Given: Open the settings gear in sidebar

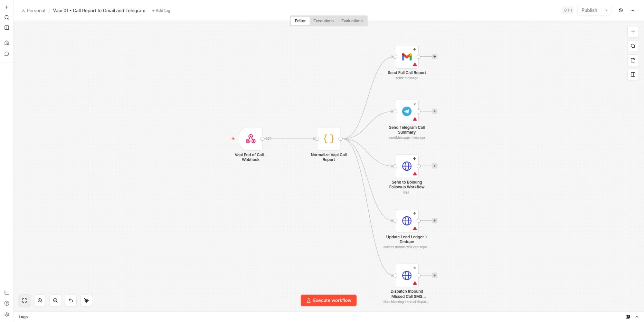Looking at the screenshot, I should coord(7,314).
